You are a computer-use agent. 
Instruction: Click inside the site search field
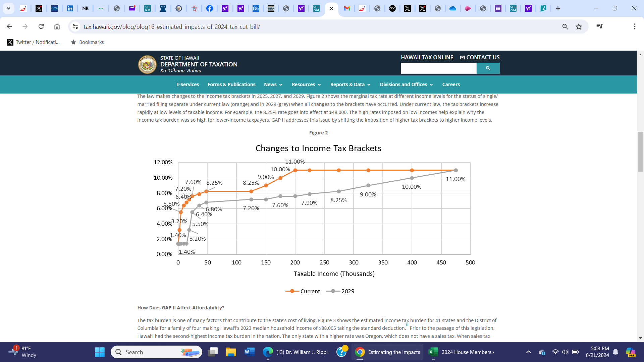pos(438,68)
